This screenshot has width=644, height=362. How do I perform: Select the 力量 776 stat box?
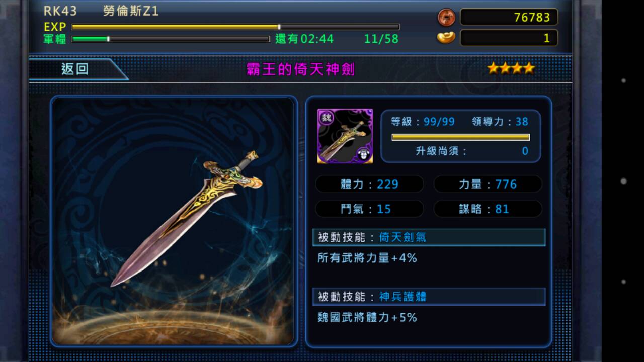488,184
